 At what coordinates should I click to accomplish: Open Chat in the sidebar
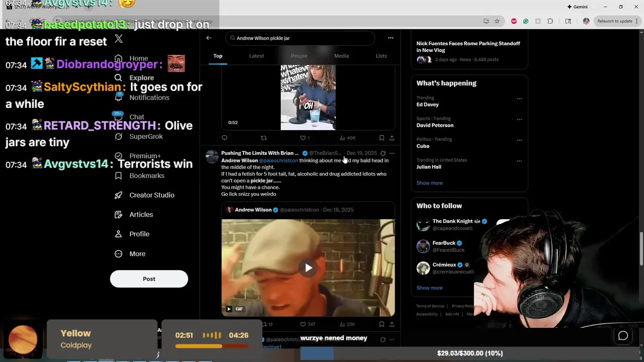point(129,117)
